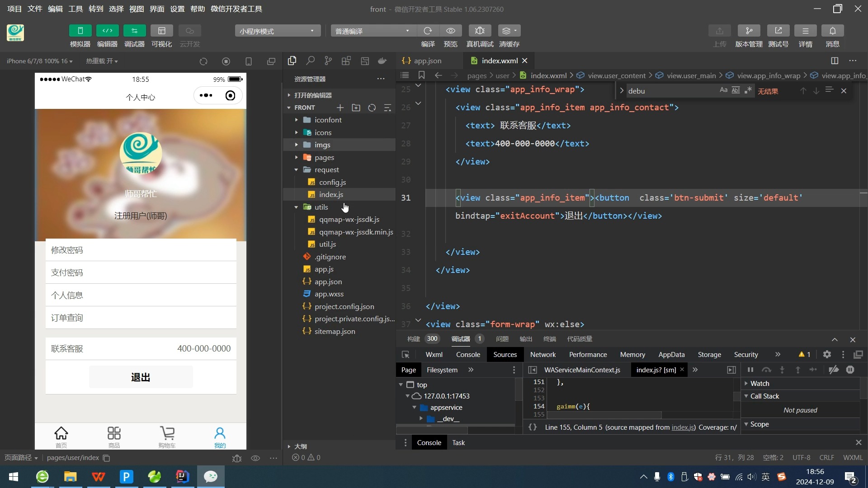The width and height of the screenshot is (868, 488).
Task: Open the hot reload dropdown
Action: coord(102,61)
